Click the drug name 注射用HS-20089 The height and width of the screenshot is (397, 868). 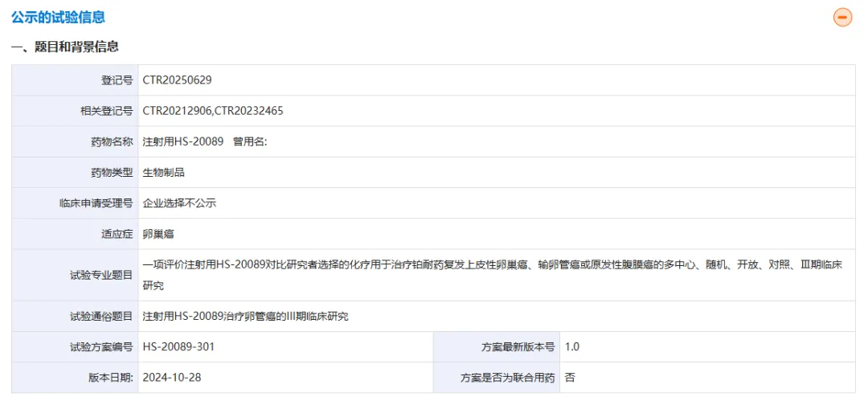click(183, 141)
